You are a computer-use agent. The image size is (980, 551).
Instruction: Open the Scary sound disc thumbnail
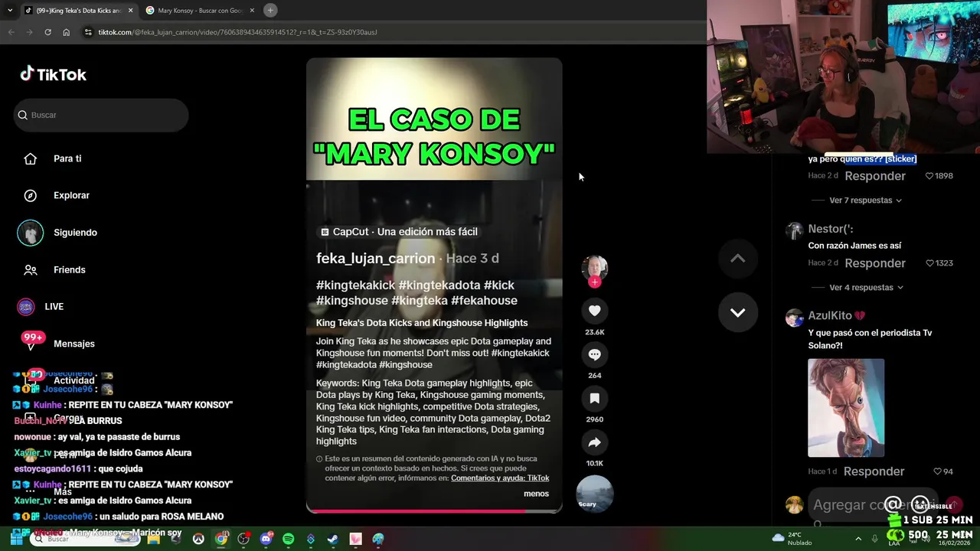tap(595, 494)
